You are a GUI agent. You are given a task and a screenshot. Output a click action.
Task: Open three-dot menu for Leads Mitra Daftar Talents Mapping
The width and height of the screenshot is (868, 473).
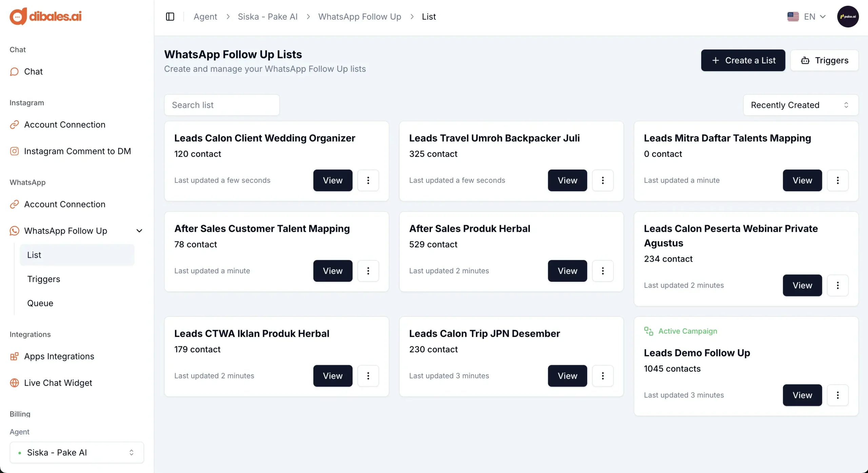[837, 180]
